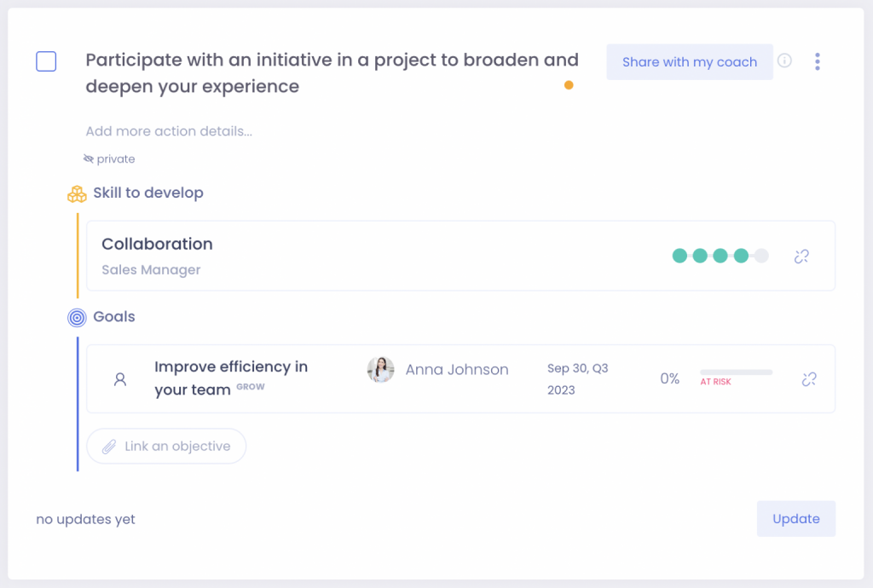Click the Share with my coach button
This screenshot has height=588, width=873.
(x=689, y=61)
